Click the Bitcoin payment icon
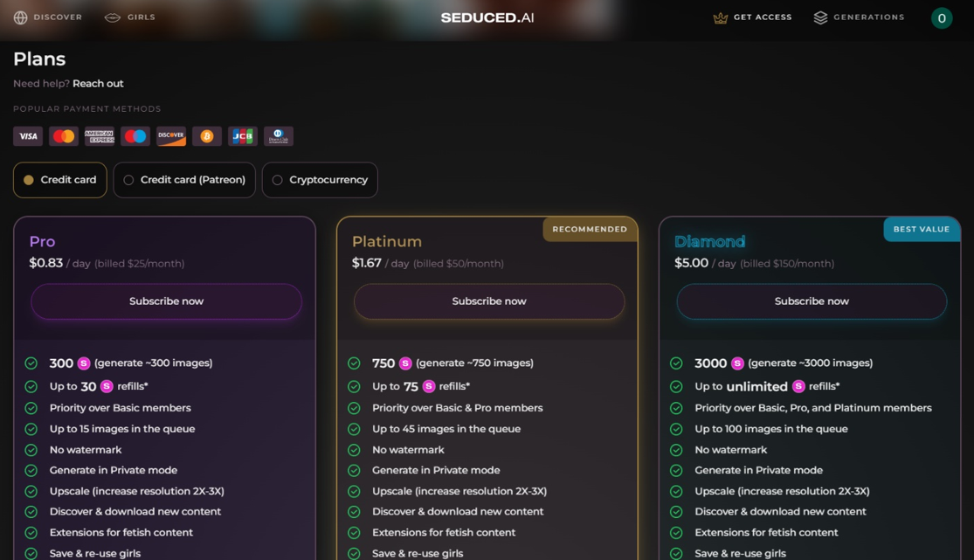The image size is (974, 560). pos(207,136)
